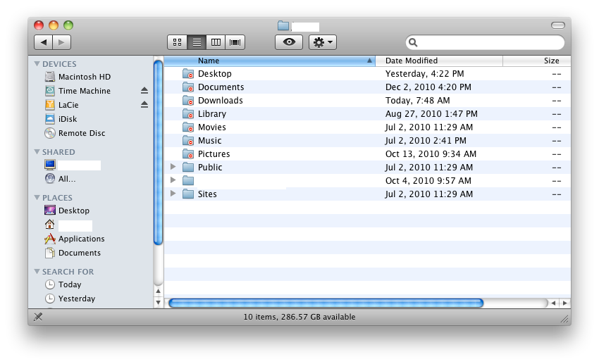Viewport: 599px width, 364px height.
Task: Collapse the PLACES section
Action: point(37,198)
